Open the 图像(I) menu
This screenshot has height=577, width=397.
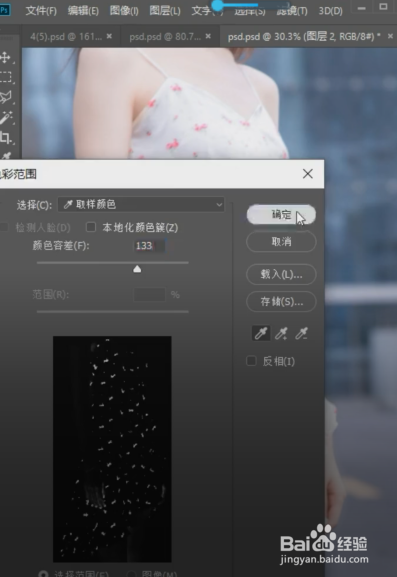tap(124, 11)
